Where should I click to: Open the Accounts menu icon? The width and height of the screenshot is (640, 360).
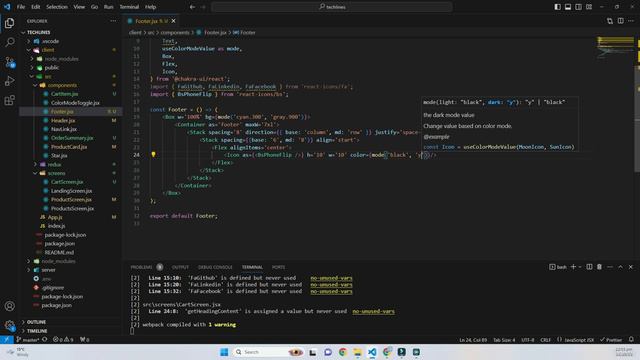[9, 306]
